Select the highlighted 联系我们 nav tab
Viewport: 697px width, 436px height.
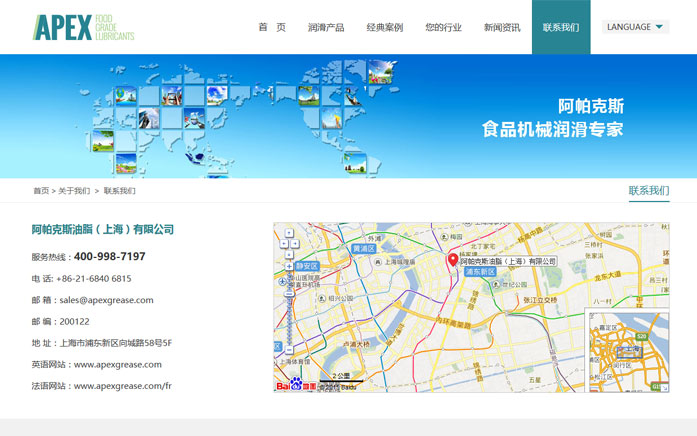click(561, 27)
